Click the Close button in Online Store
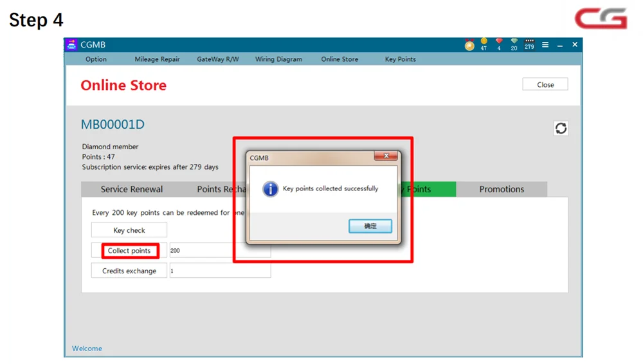 point(545,84)
